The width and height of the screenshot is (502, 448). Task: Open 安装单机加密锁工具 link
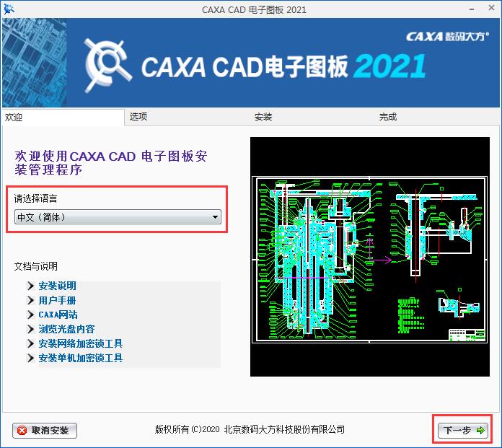(x=81, y=358)
